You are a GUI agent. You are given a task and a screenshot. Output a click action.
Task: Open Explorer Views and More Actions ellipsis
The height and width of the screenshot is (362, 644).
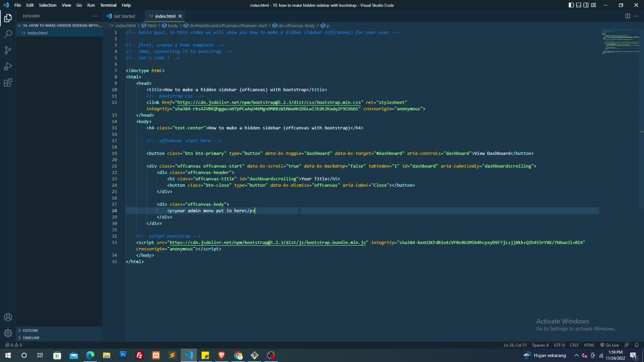click(95, 16)
